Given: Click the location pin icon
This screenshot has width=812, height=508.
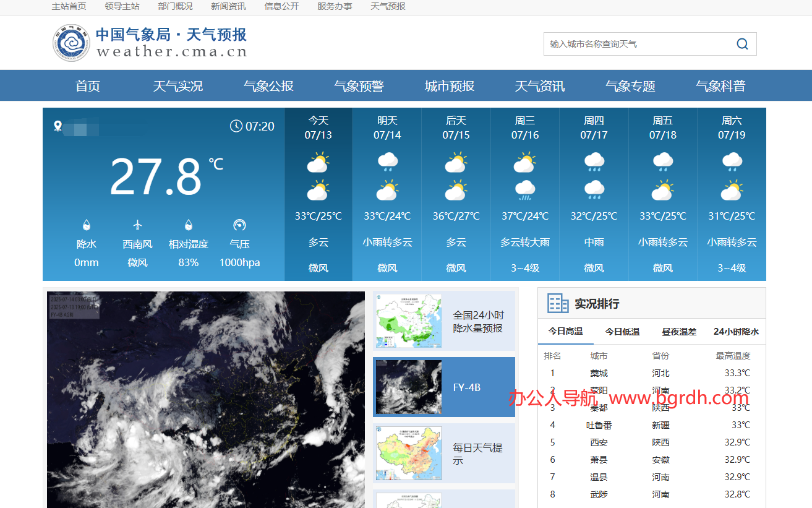Looking at the screenshot, I should tap(59, 126).
